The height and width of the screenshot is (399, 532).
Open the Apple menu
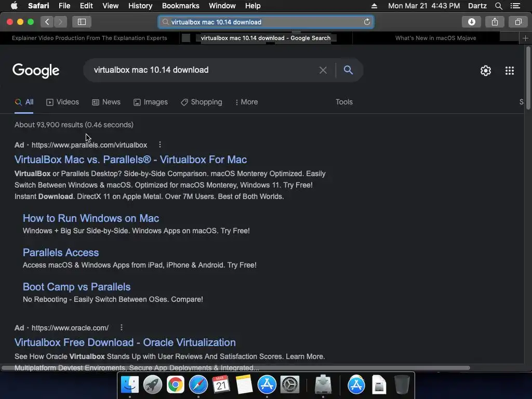click(14, 6)
